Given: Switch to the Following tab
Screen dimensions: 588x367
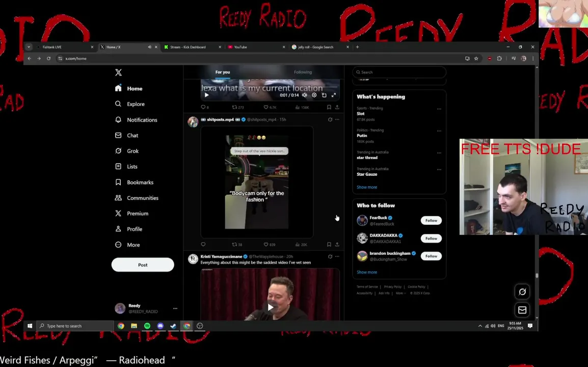Looking at the screenshot, I should [303, 72].
